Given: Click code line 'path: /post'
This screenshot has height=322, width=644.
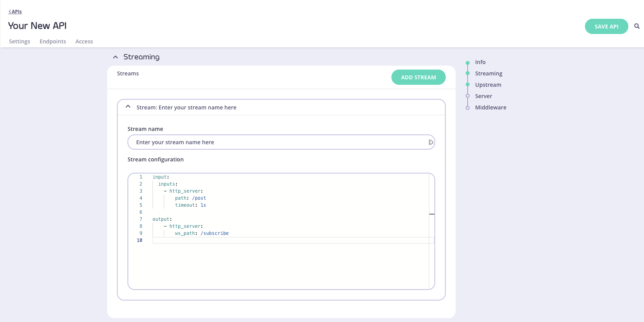Looking at the screenshot, I should click(190, 198).
